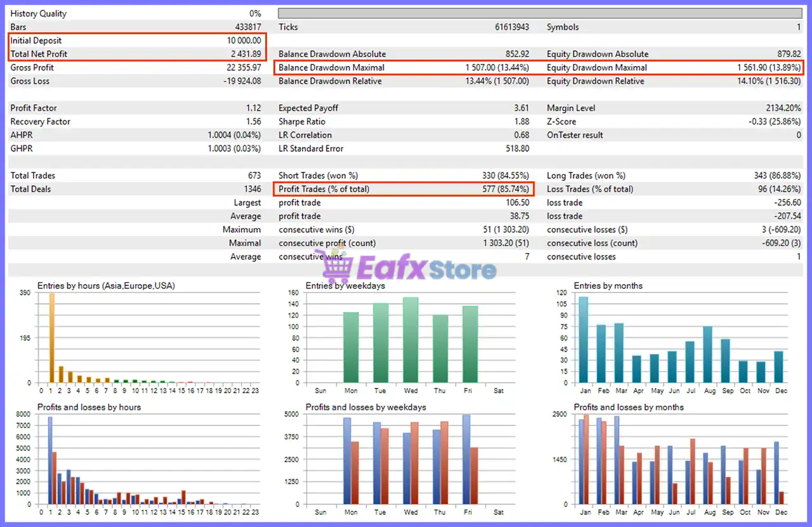Select the GHPR value '1.0003 (0.03%)'
This screenshot has height=527, width=812.
pos(234,148)
